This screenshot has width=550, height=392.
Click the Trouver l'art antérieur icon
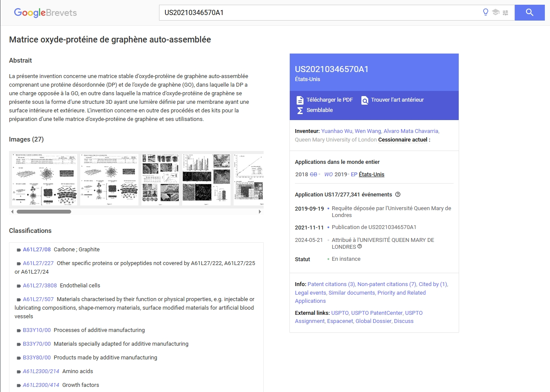[x=365, y=100]
